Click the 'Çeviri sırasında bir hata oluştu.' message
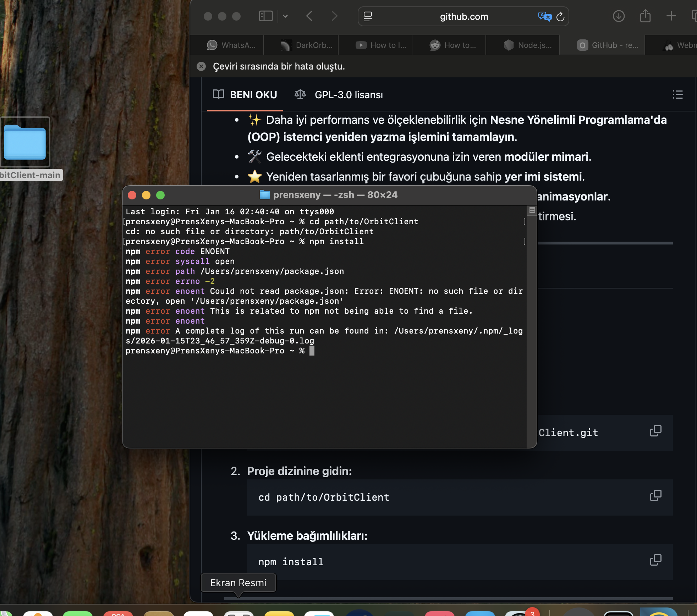This screenshot has width=697, height=616. [x=279, y=66]
